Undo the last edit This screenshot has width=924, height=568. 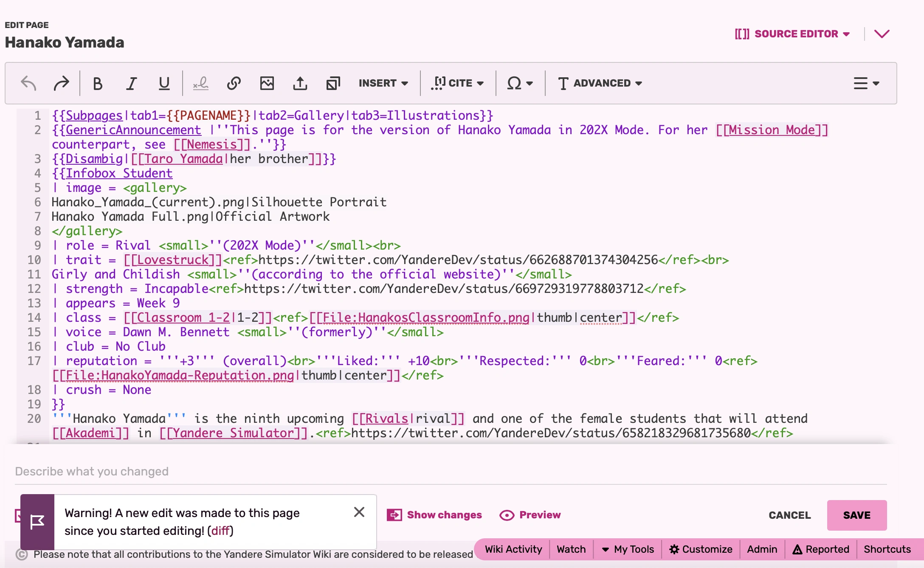[28, 83]
